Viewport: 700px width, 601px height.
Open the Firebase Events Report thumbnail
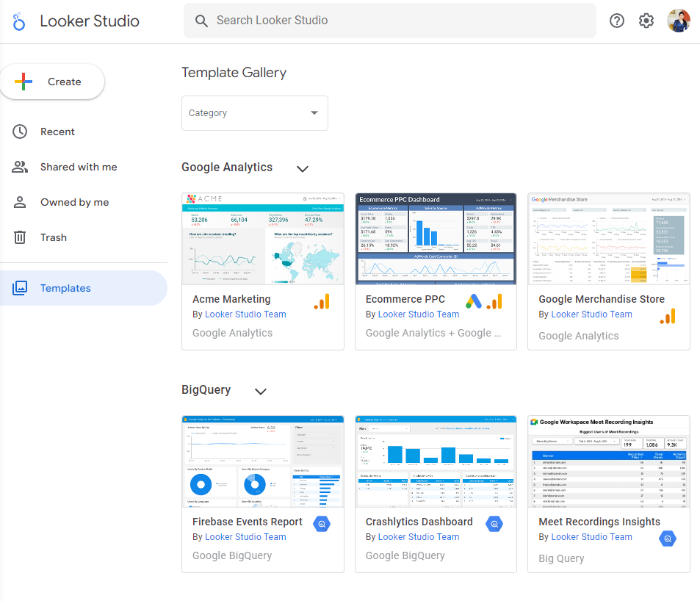point(263,461)
